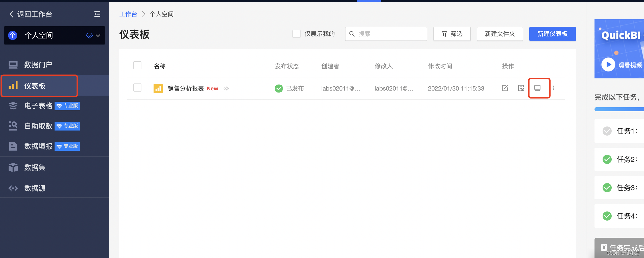Image resolution: width=644 pixels, height=258 pixels.
Task: Open 数据门户 in the sidebar
Action: [x=55, y=65]
